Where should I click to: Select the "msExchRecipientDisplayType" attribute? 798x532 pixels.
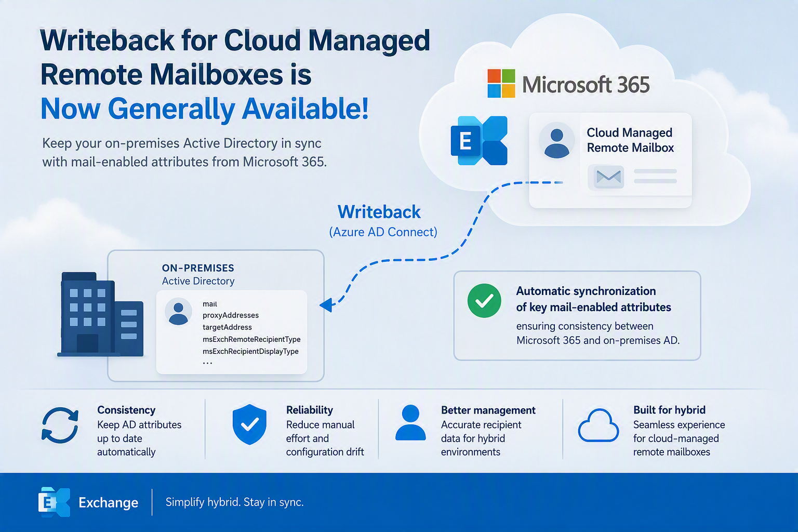pos(250,351)
